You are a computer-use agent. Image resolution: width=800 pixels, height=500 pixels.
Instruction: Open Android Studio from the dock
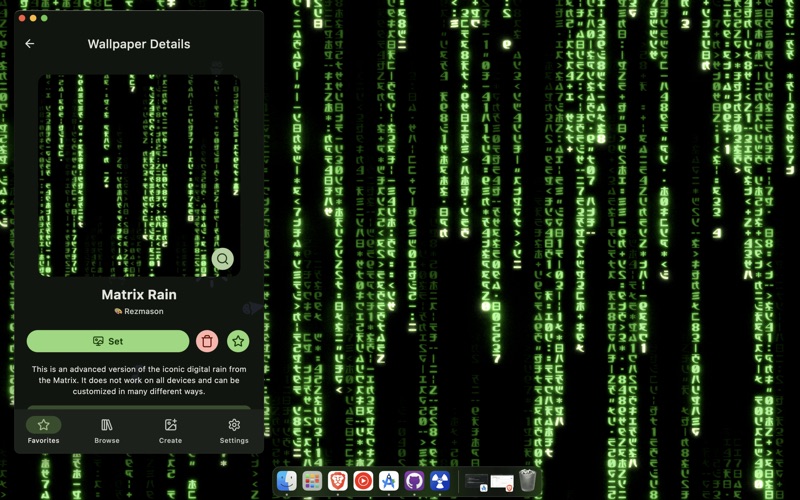click(x=388, y=481)
